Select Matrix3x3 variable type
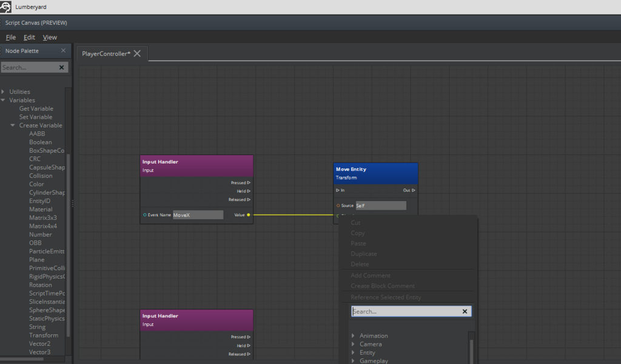This screenshot has width=621, height=364. click(43, 217)
